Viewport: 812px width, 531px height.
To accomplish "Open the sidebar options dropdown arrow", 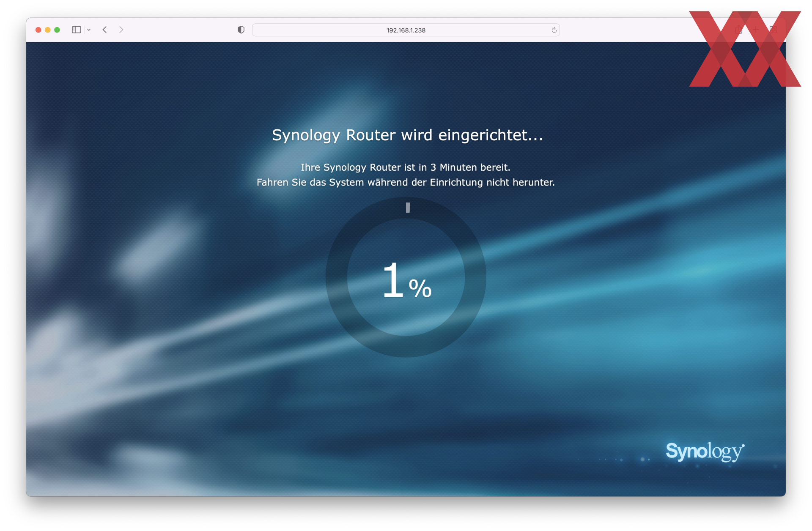I will [89, 30].
